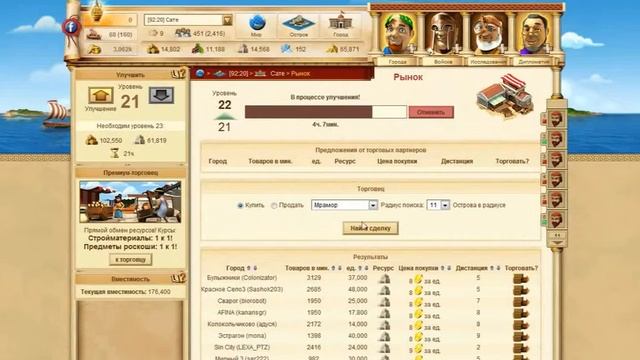
Task: Click city name Колокольчиково (адуск)
Action: click(242, 324)
